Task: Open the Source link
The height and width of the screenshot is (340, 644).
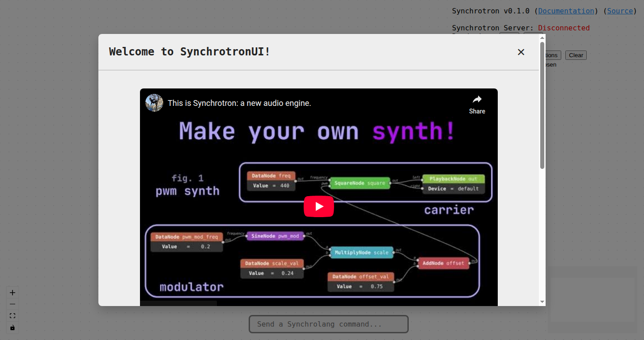Action: [620, 11]
